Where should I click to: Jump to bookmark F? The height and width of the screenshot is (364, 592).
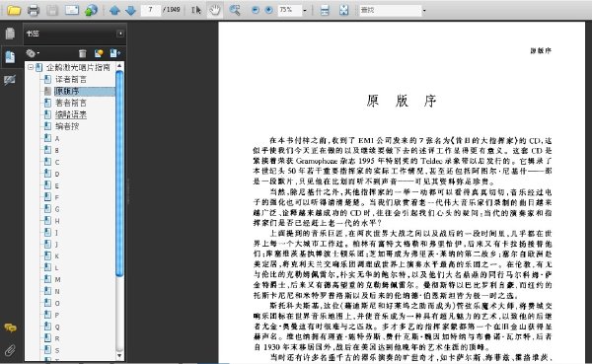click(57, 197)
